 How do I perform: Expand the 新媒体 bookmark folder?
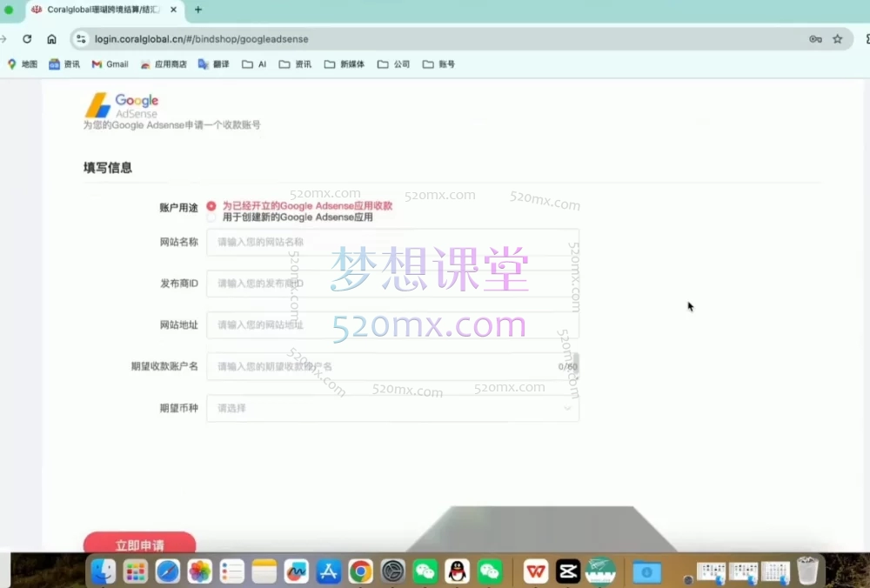tap(344, 64)
